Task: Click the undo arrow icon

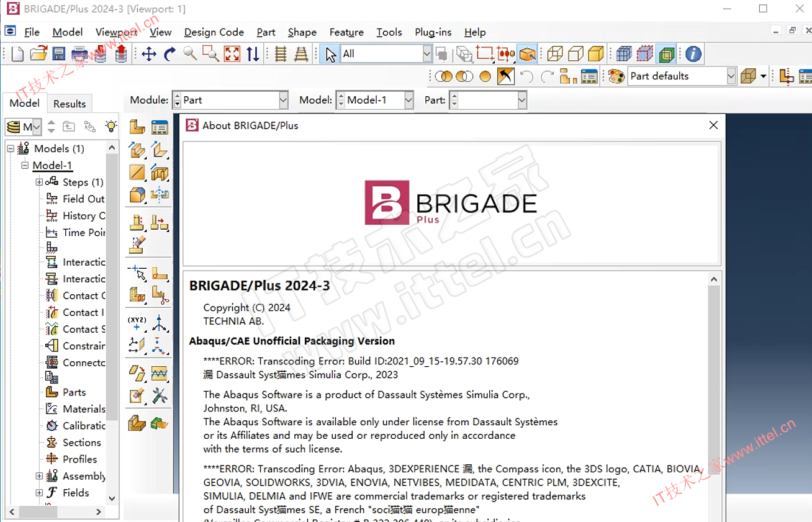Action: [x=526, y=76]
